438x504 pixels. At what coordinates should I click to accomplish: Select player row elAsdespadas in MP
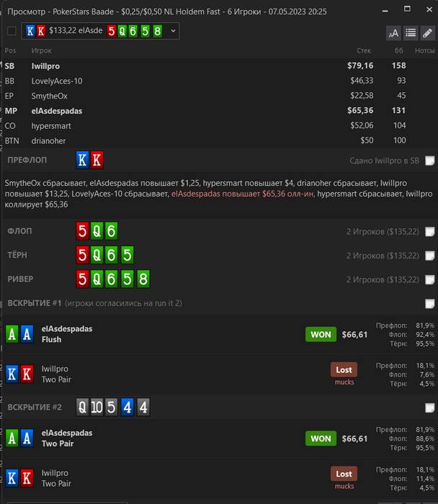click(x=220, y=111)
